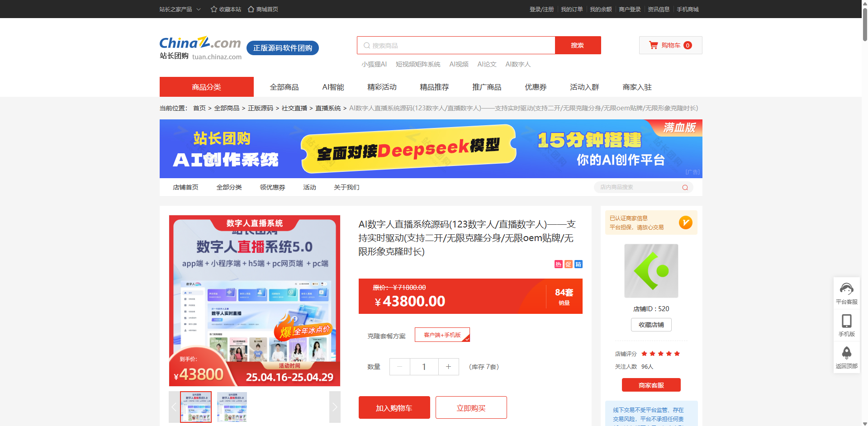The height and width of the screenshot is (426, 868).
Task: Select the 客户端+手机版 package option
Action: [442, 335]
